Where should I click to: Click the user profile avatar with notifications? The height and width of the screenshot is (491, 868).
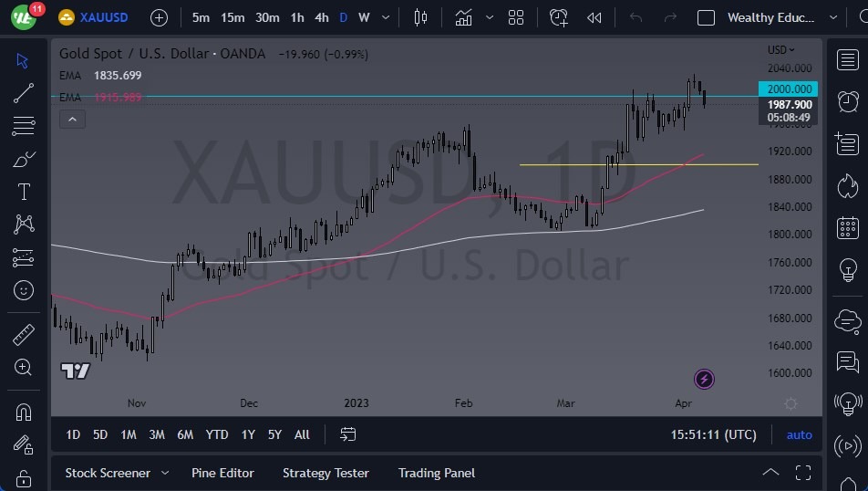tap(25, 16)
